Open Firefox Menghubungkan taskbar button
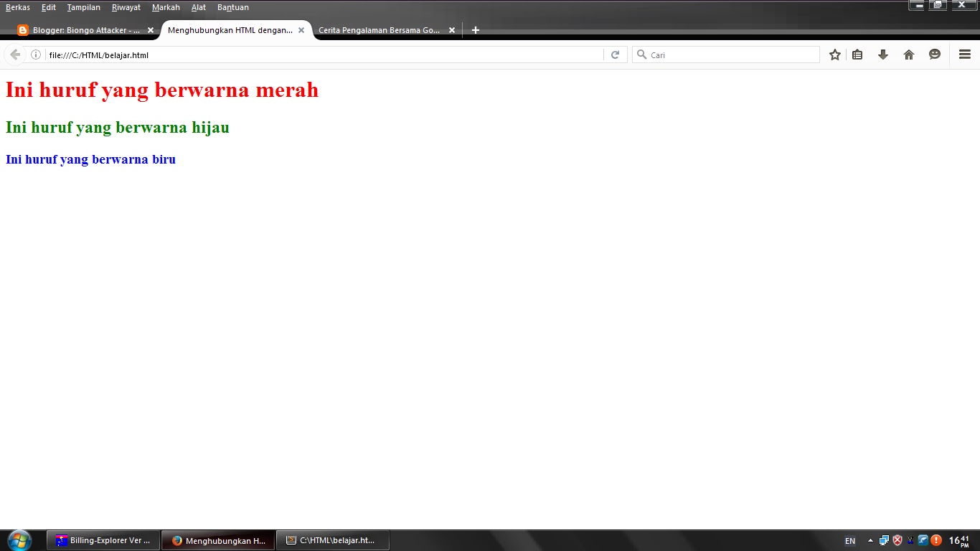 click(x=218, y=540)
